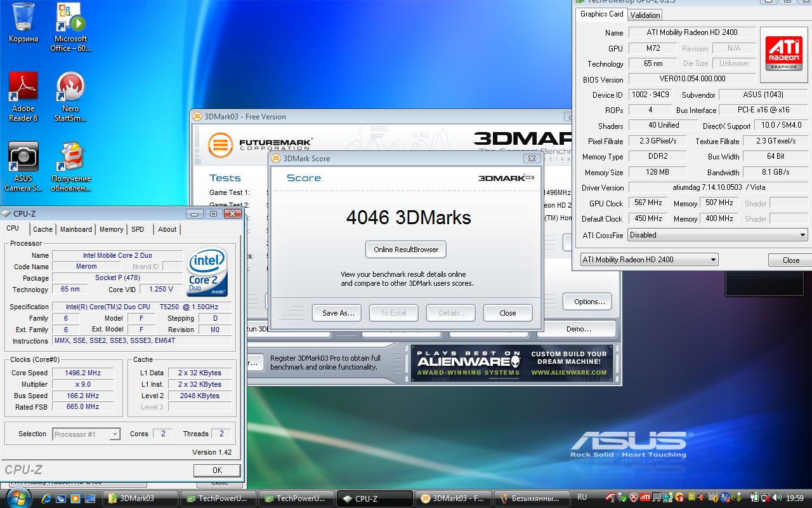Open the volume speaker tray icon
This screenshot has width=812, height=508.
click(778, 498)
